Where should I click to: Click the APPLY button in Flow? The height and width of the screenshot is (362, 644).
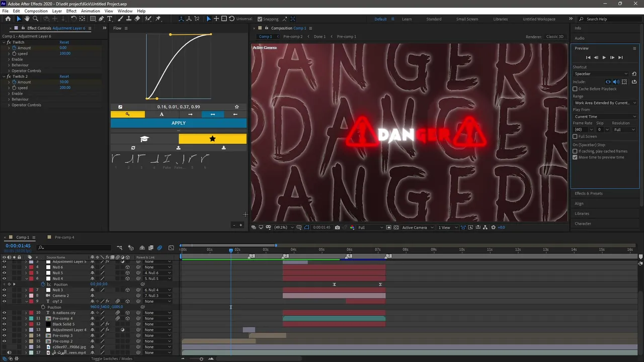179,123
